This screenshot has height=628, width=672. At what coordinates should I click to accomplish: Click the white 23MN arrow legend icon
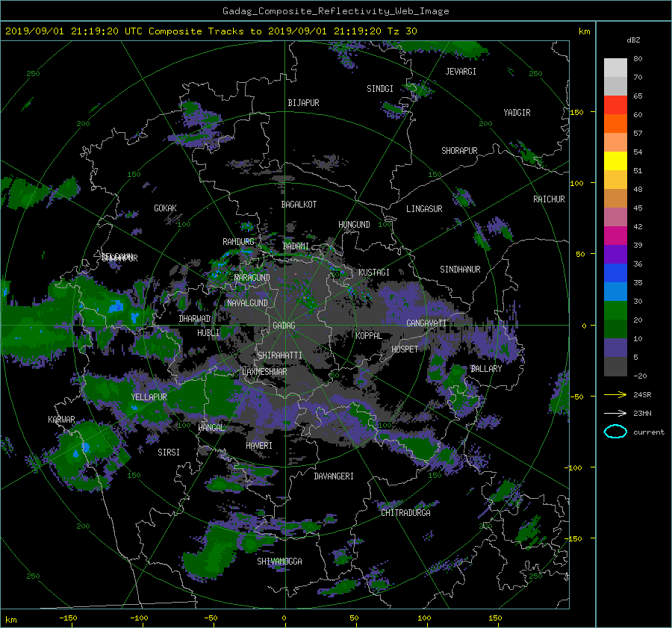[615, 413]
